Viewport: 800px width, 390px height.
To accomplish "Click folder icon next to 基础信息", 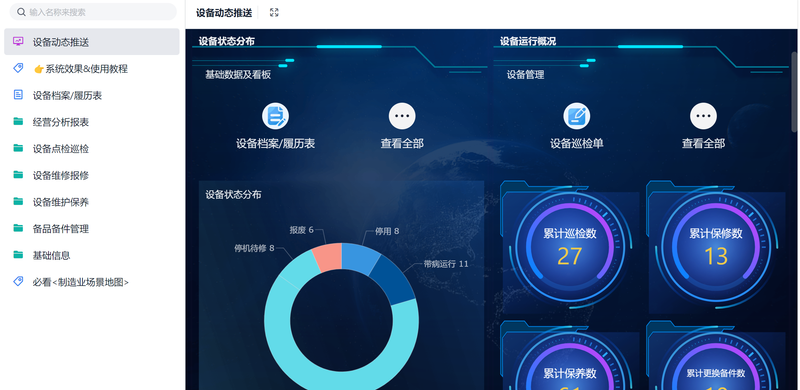I will point(18,254).
